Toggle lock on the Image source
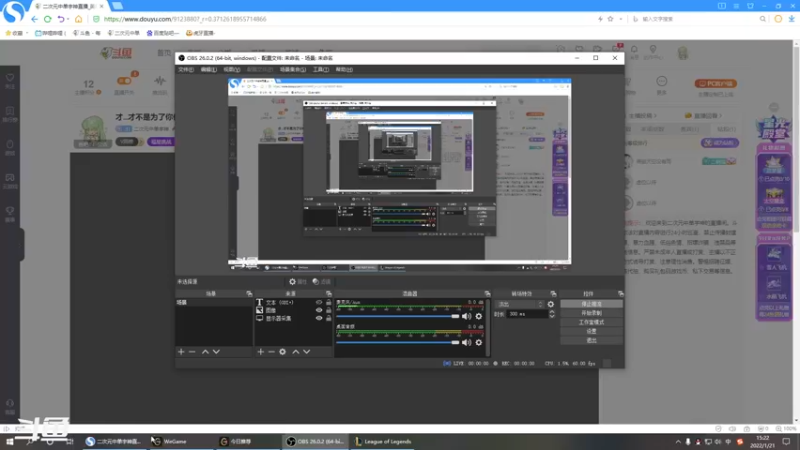The image size is (800, 450). [329, 310]
